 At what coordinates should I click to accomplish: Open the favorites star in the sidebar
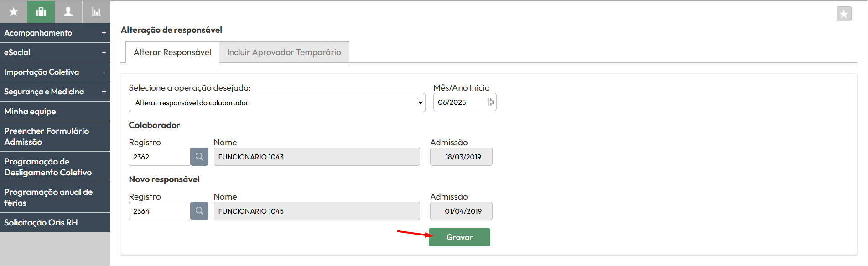click(x=14, y=12)
